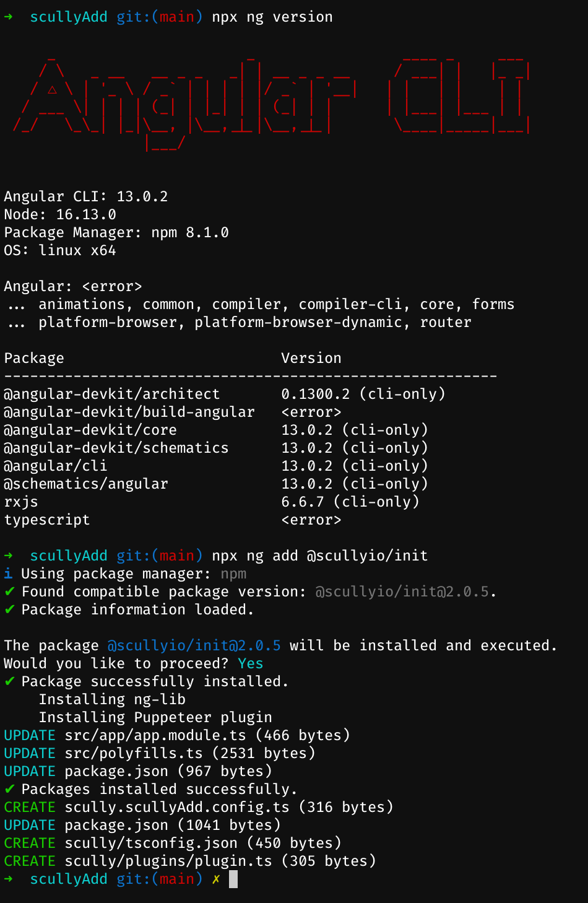
Task: Click the blue info icon before Using package manager
Action: (8, 574)
